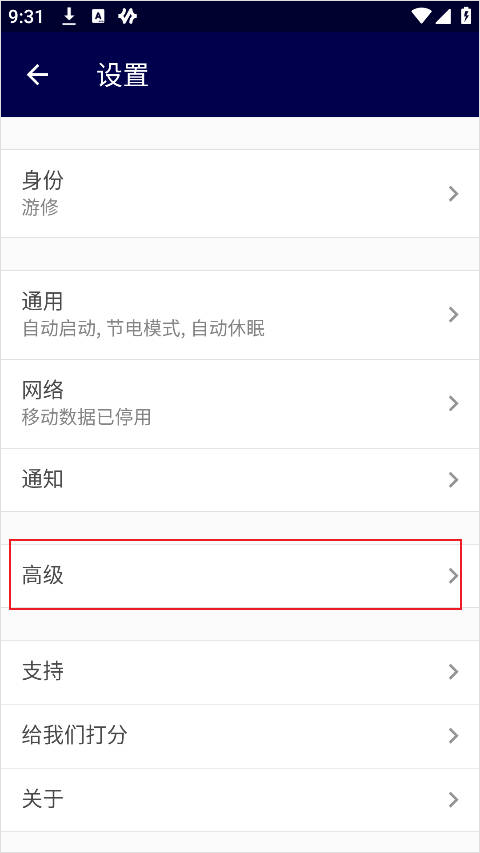Open the 支持 support page
The image size is (480, 853).
tap(240, 672)
